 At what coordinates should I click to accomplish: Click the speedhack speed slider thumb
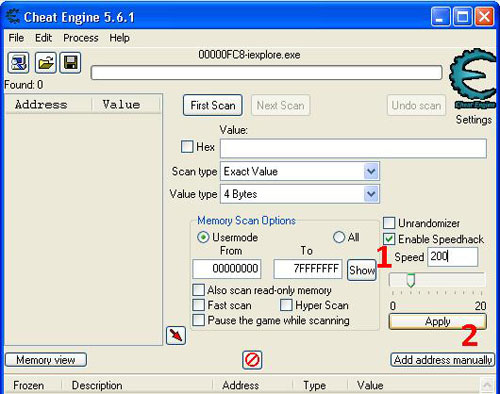point(411,280)
